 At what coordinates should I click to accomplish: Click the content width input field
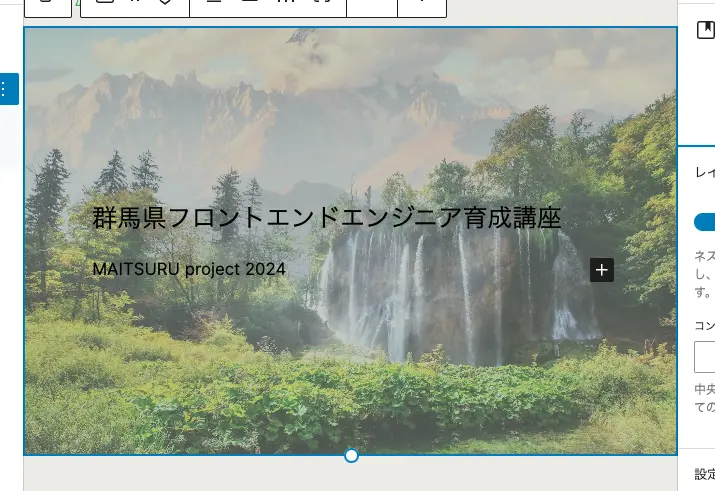(705, 357)
